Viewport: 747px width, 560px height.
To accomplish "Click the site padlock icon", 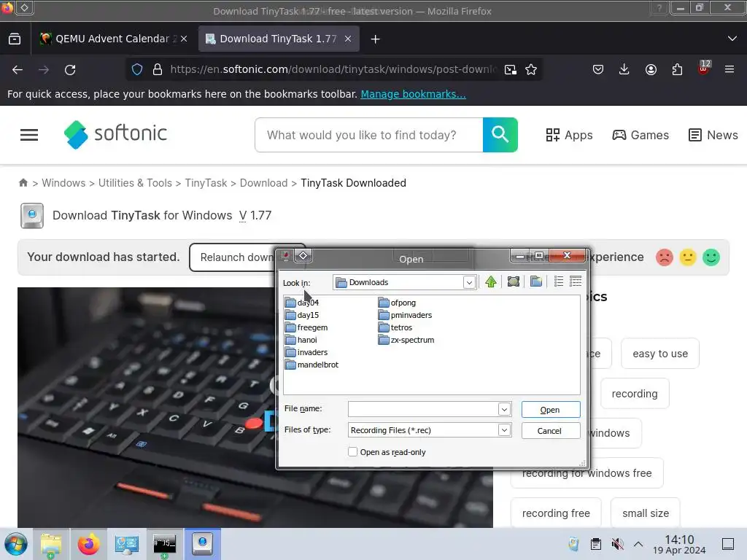I will 158,69.
